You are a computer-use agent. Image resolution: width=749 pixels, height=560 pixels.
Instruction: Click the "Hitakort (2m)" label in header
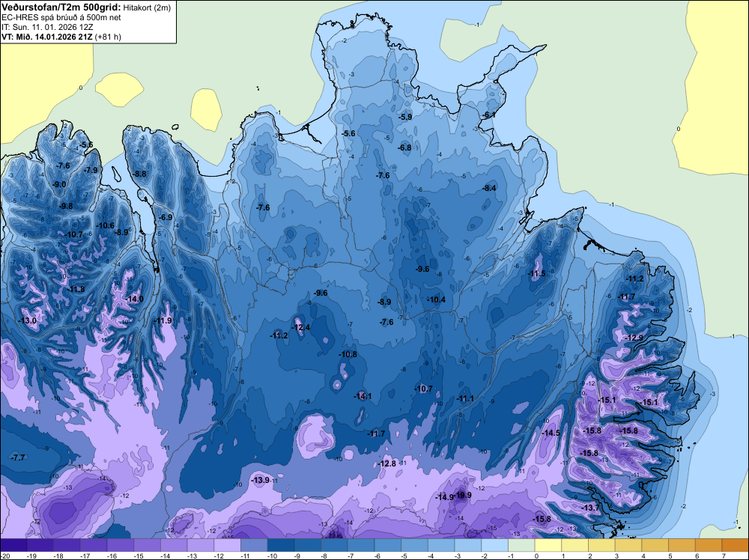147,7
